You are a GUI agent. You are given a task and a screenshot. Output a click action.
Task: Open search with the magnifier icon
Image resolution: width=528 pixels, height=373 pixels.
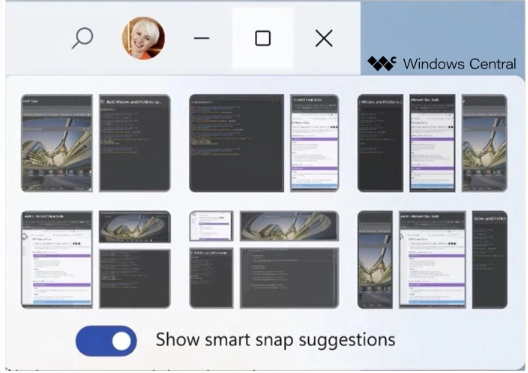tap(82, 38)
